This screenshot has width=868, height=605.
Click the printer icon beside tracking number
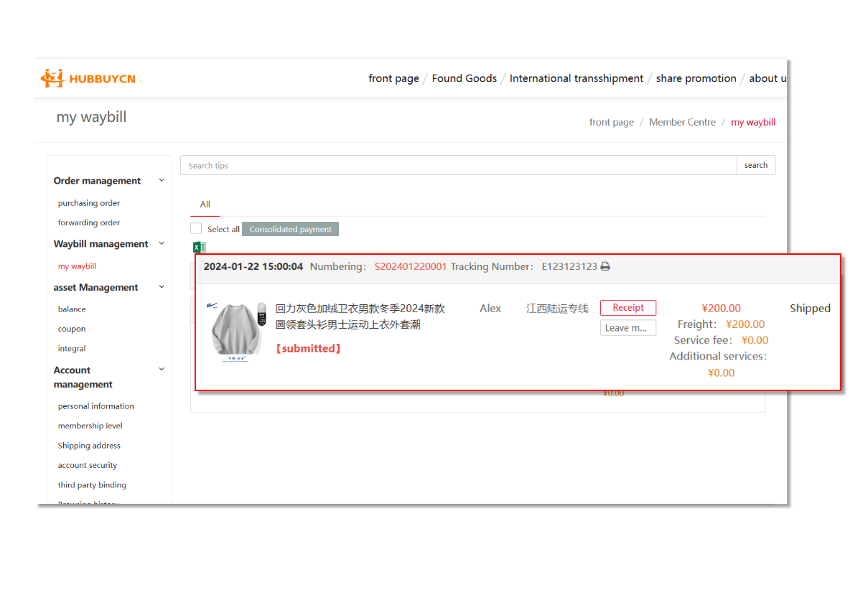(x=605, y=267)
